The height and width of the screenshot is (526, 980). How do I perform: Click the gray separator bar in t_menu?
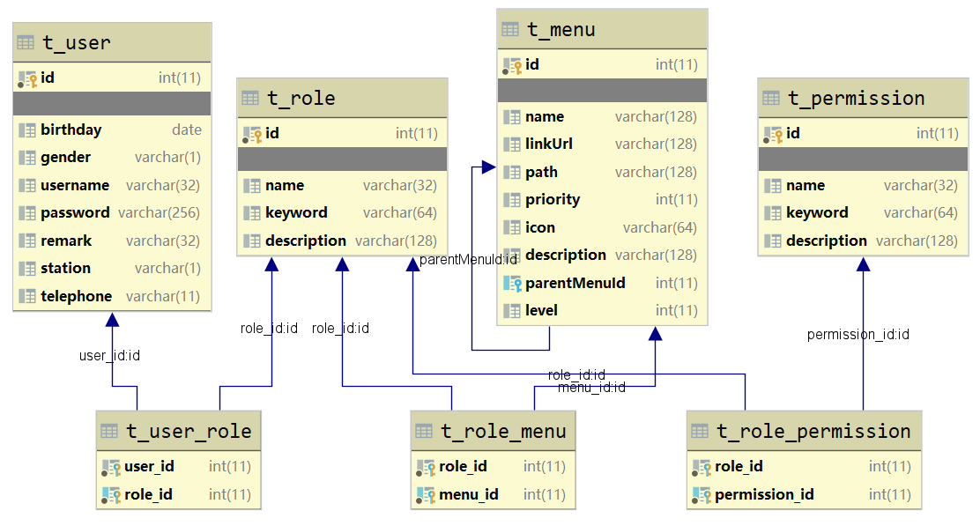[602, 90]
